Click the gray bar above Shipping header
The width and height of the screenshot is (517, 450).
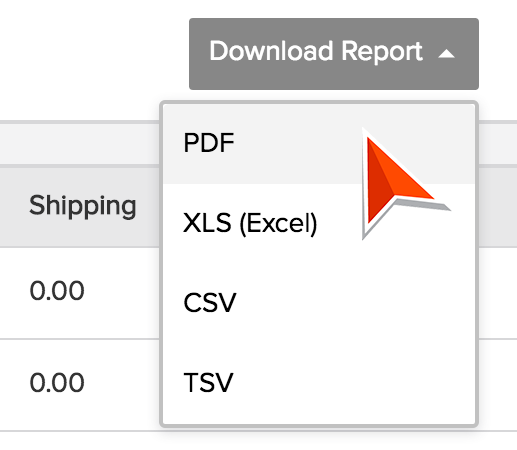point(80,144)
